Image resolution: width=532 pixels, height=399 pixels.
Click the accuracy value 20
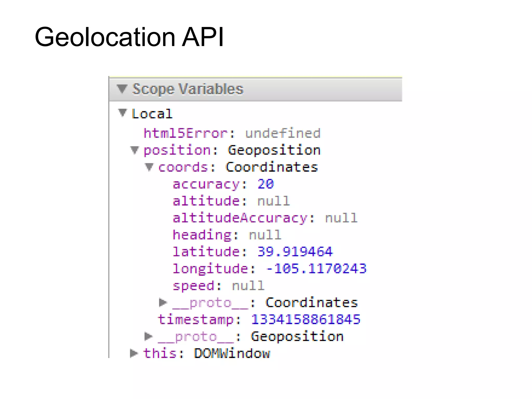pyautogui.click(x=265, y=184)
